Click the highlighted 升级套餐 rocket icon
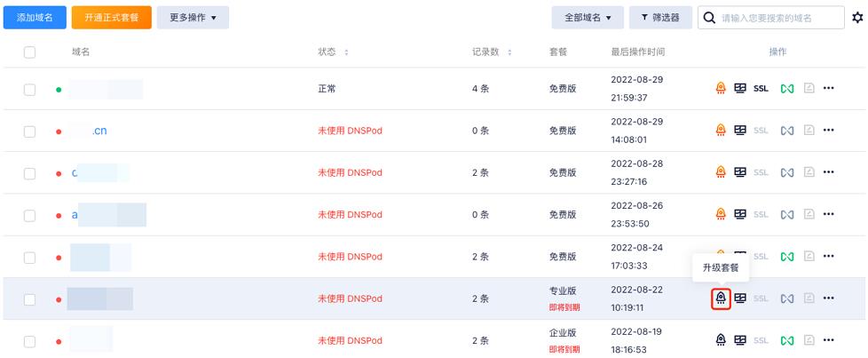This screenshot has width=868, height=358. pos(720,298)
